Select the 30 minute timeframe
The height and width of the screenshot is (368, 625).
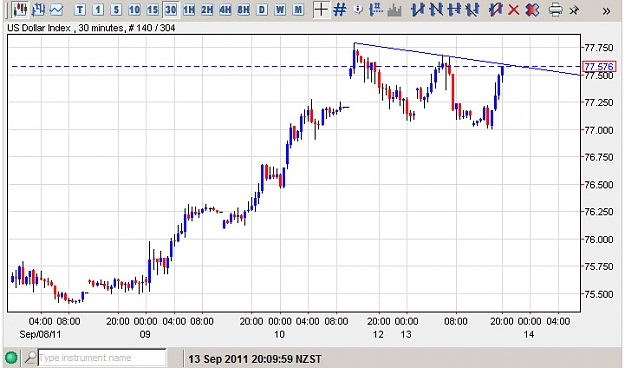[x=171, y=10]
